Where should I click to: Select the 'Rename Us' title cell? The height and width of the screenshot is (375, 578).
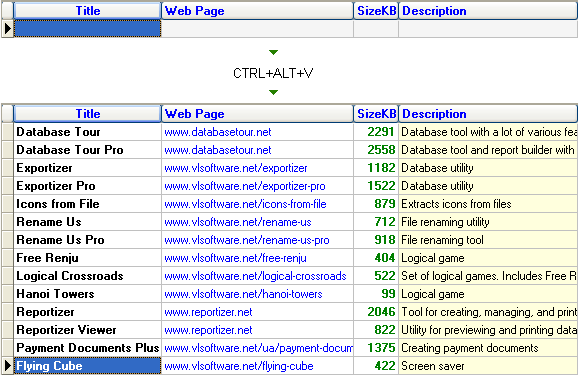pyautogui.click(x=87, y=222)
